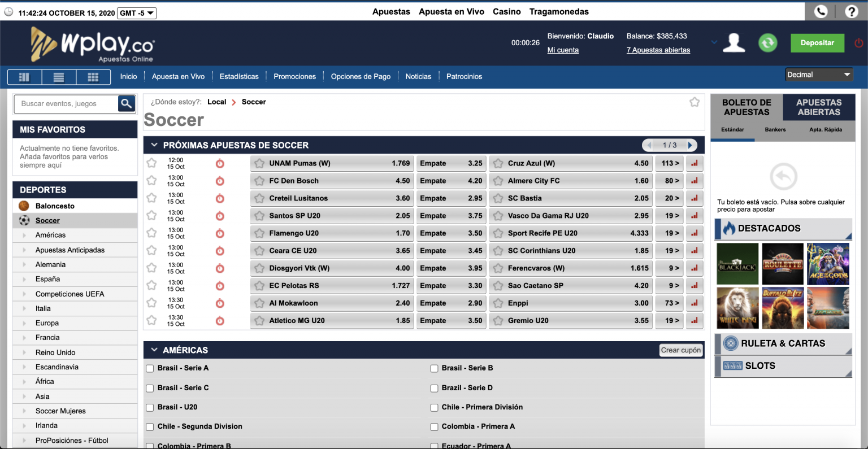Collapse the Próximas Apuestas de Soccer section
The height and width of the screenshot is (449, 868).
[154, 145]
